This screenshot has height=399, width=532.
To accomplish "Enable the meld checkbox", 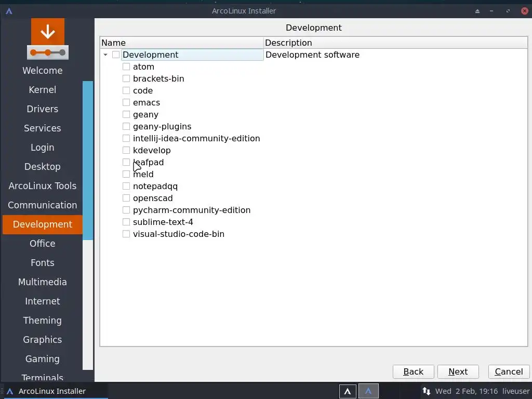I will pyautogui.click(x=126, y=174).
